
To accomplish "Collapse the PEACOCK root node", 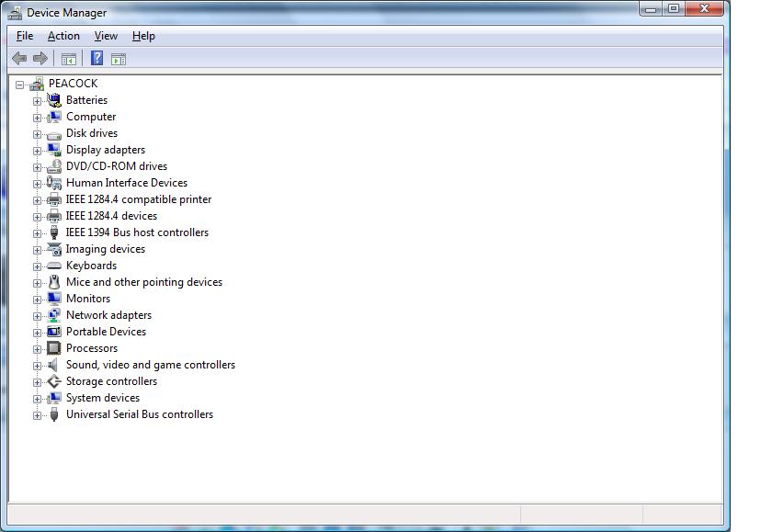I will [20, 84].
